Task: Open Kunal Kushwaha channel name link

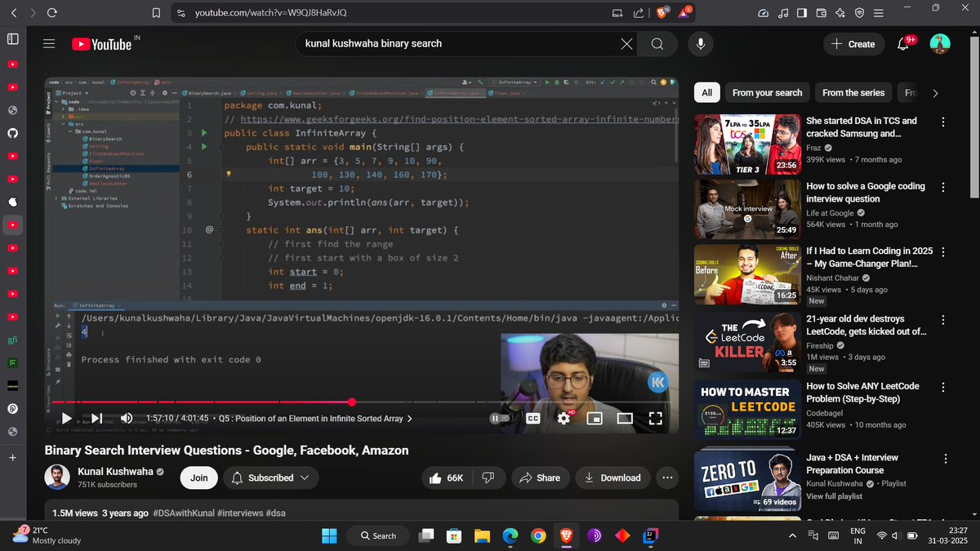Action: [x=114, y=472]
